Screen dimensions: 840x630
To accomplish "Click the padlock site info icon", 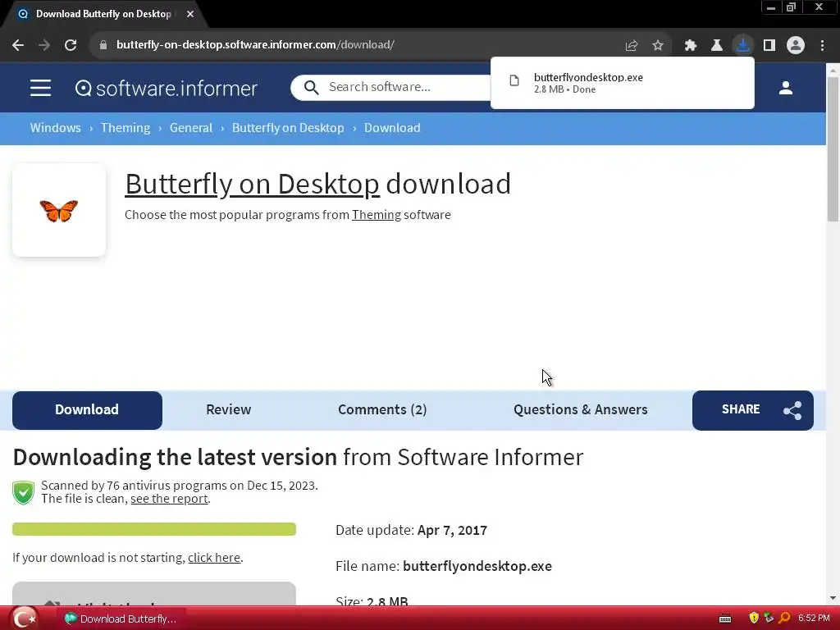I will (103, 45).
